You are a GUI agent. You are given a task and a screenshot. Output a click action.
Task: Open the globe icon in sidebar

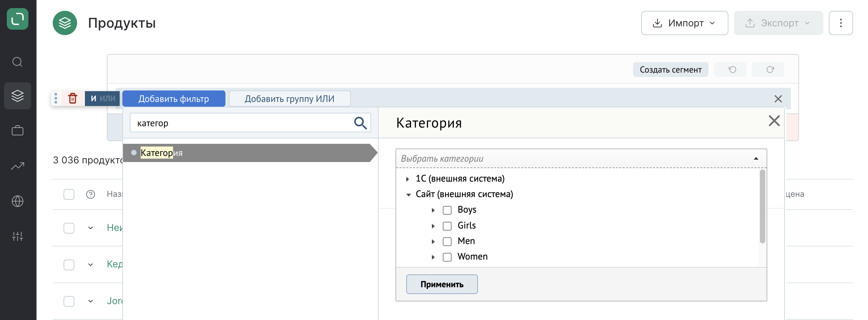(x=18, y=201)
